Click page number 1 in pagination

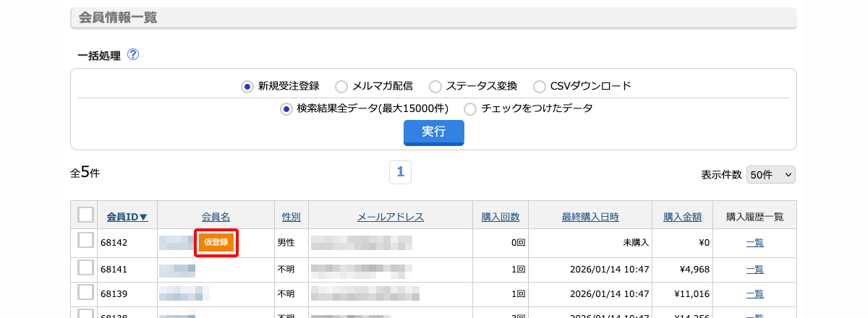click(x=400, y=172)
